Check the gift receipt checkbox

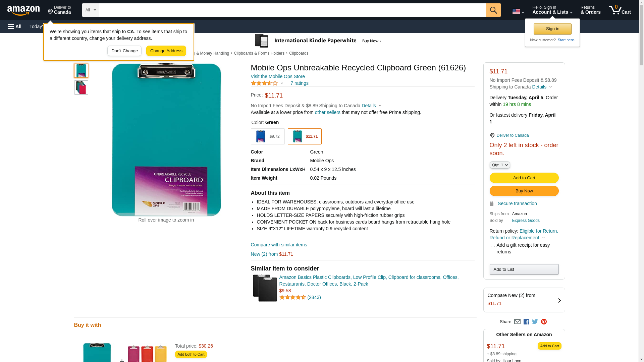pos(493,245)
